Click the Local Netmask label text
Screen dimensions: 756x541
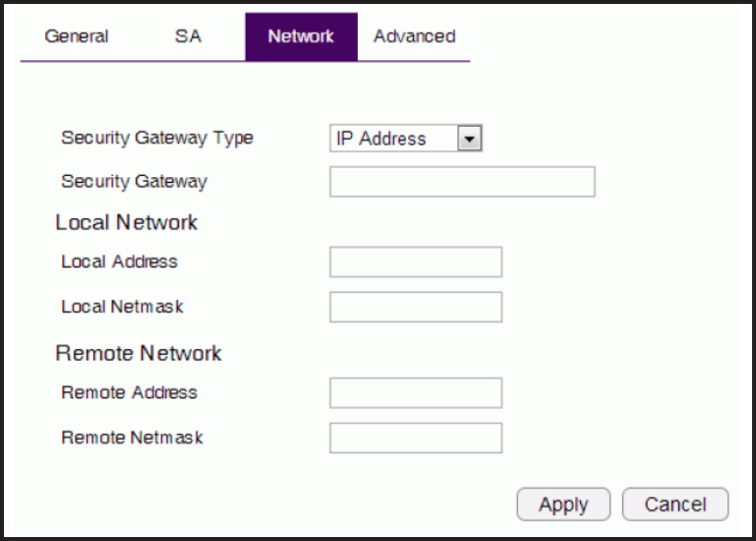[122, 307]
